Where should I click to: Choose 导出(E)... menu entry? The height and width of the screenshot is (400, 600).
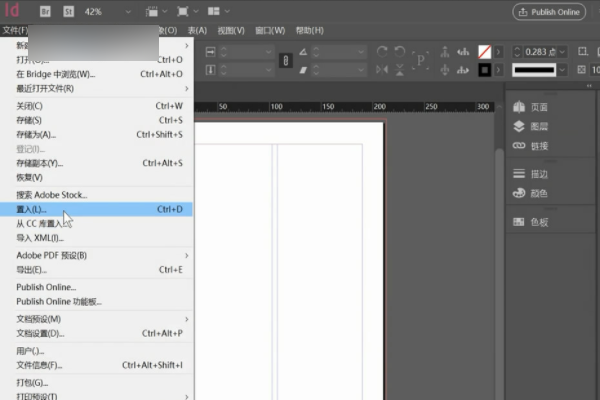(x=32, y=270)
